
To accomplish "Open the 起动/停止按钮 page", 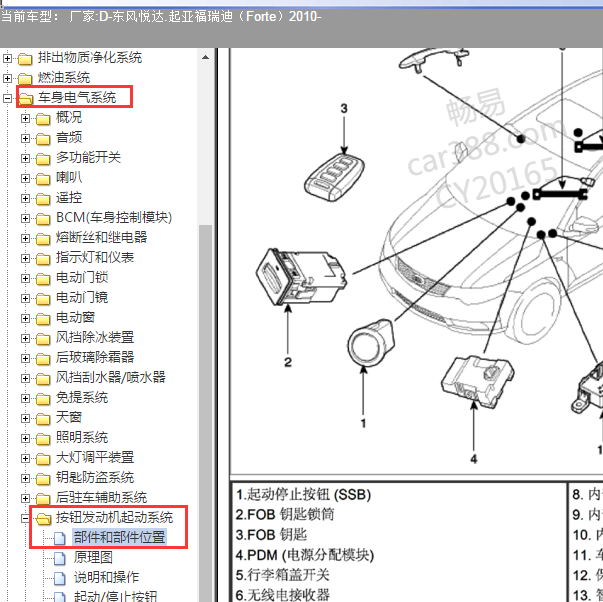I will pyautogui.click(x=115, y=596).
